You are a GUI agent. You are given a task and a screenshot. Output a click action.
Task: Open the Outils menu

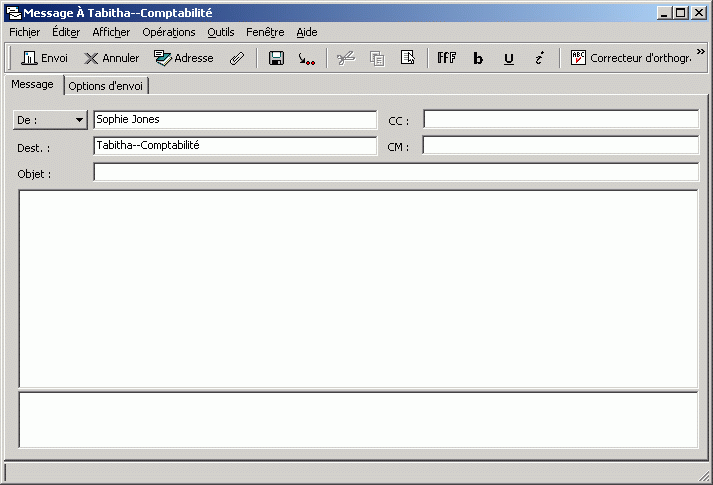coord(221,32)
